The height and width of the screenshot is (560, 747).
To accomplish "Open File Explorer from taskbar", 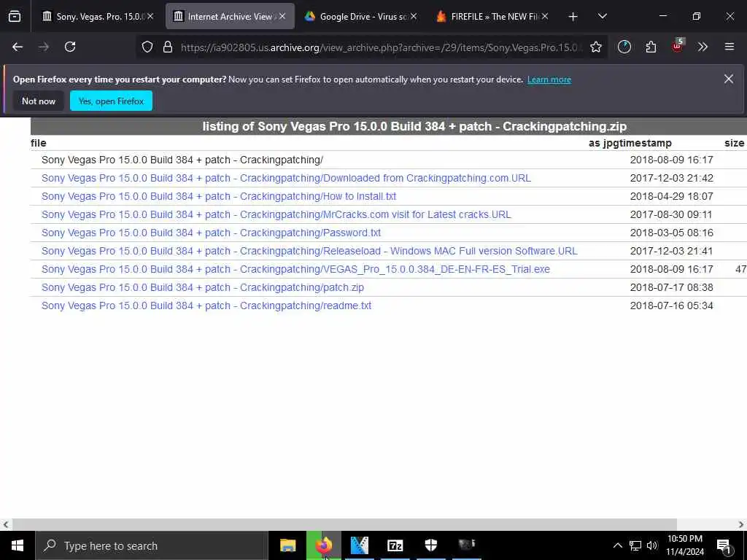I will [287, 545].
